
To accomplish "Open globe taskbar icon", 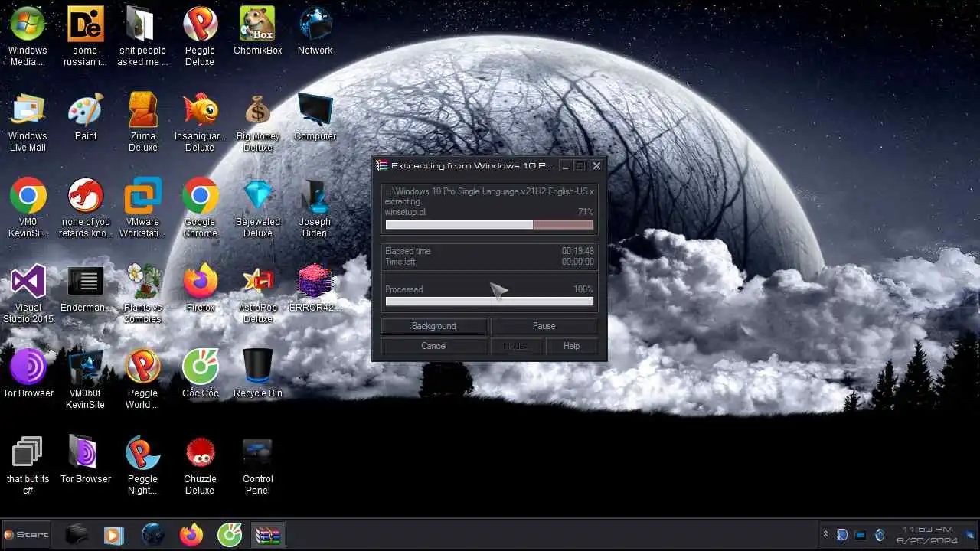I will (153, 535).
